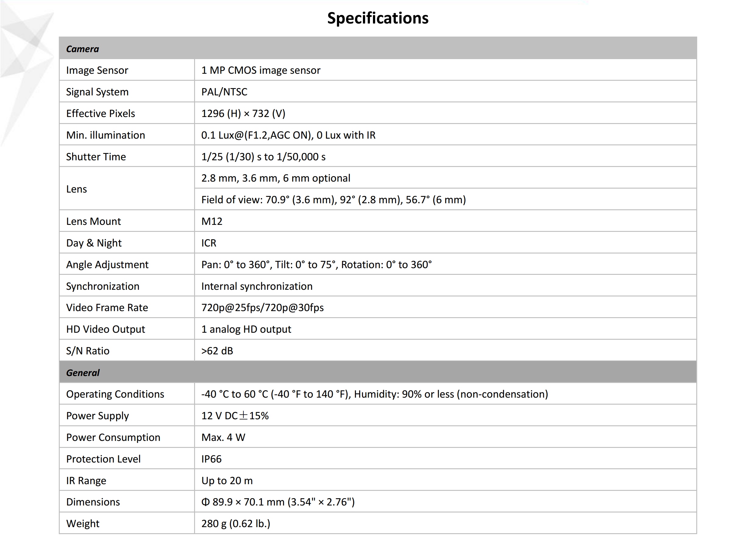Click the Field of view text line
The height and width of the screenshot is (546, 756).
(x=333, y=200)
